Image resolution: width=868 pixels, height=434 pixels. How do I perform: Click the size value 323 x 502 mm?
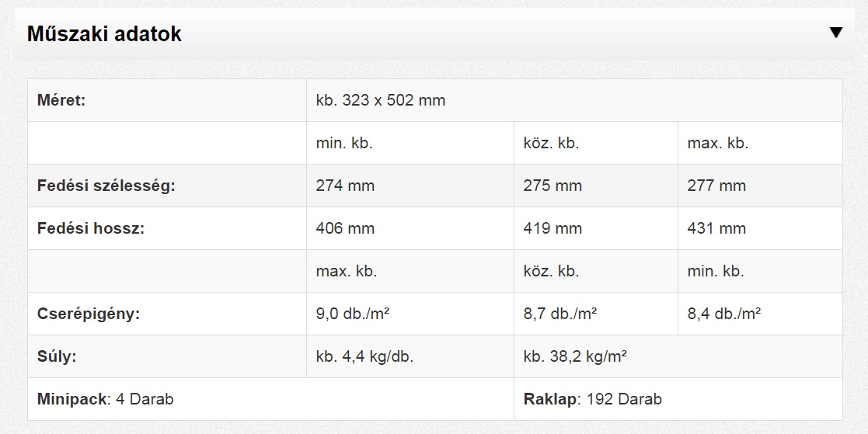381,101
